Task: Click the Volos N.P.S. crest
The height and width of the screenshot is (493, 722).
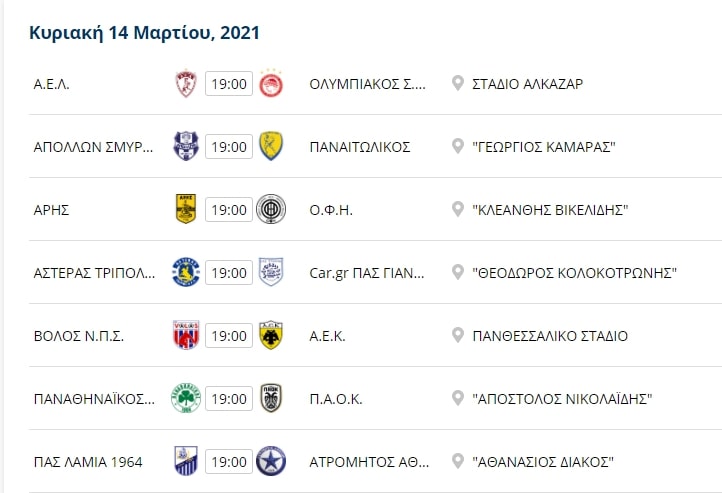Action: pyautogui.click(x=186, y=336)
